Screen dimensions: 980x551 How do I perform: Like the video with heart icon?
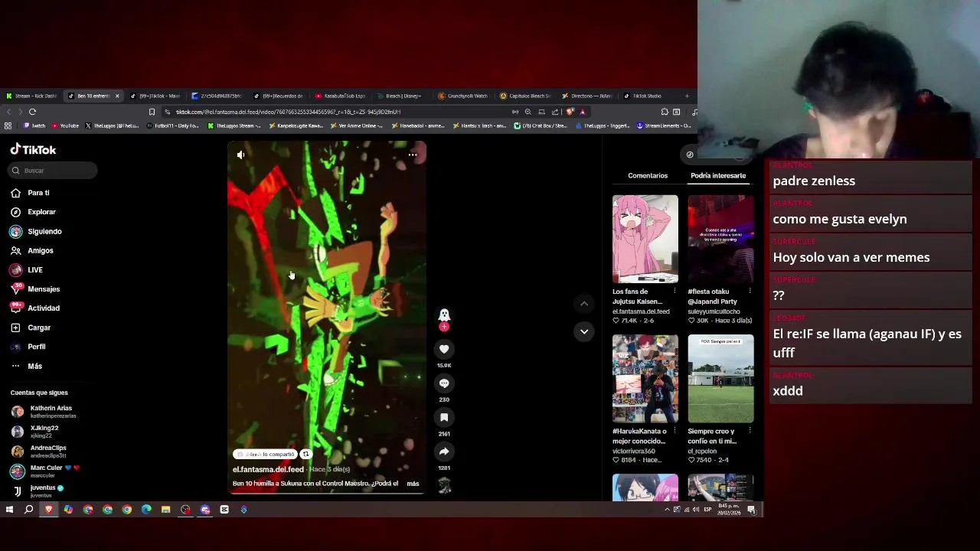[444, 349]
